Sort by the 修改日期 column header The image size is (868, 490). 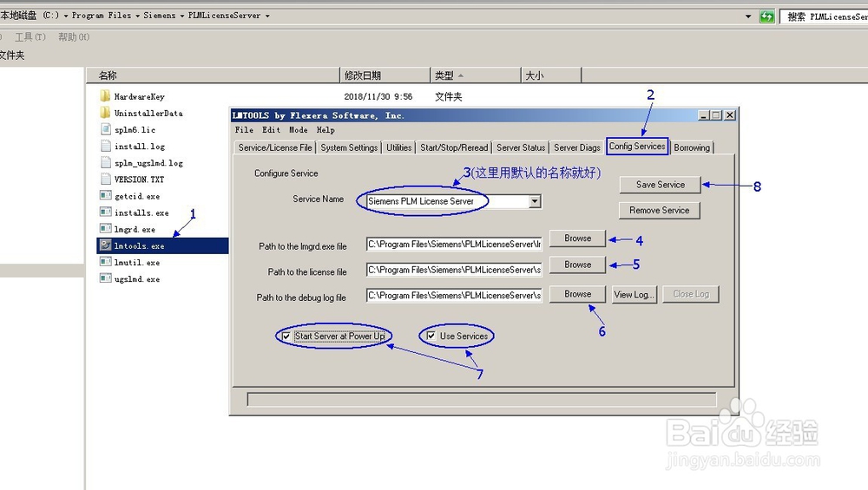pos(385,75)
